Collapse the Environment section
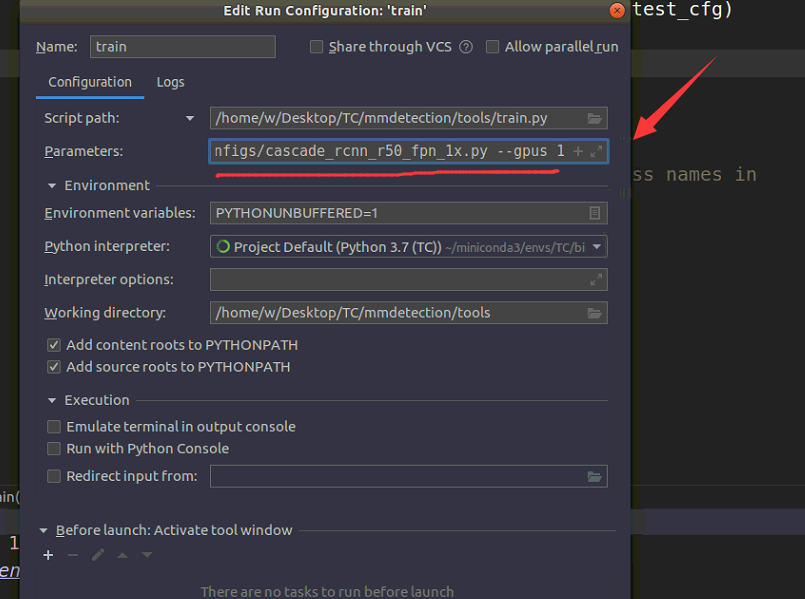The height and width of the screenshot is (599, 805). (x=52, y=186)
